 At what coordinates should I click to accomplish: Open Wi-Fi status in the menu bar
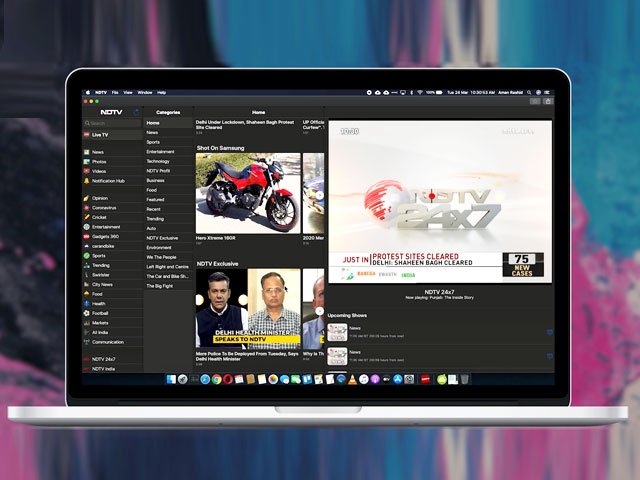tap(420, 93)
